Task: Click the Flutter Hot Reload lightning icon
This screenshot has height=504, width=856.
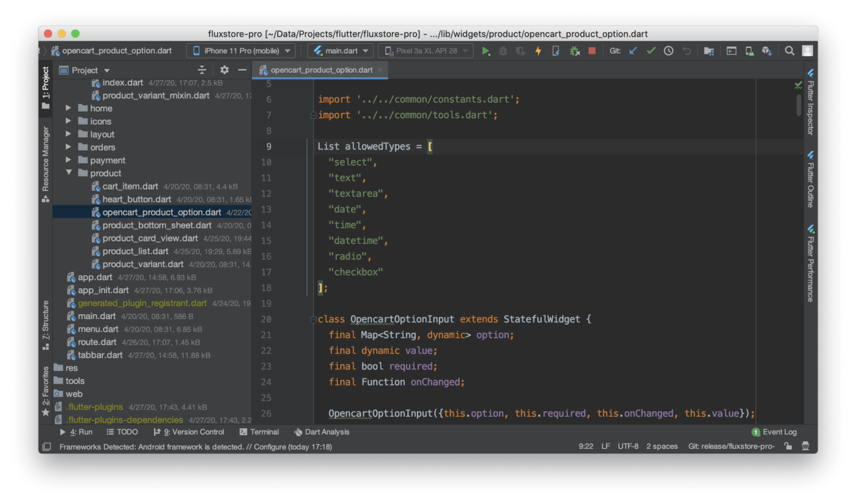Action: coord(538,51)
